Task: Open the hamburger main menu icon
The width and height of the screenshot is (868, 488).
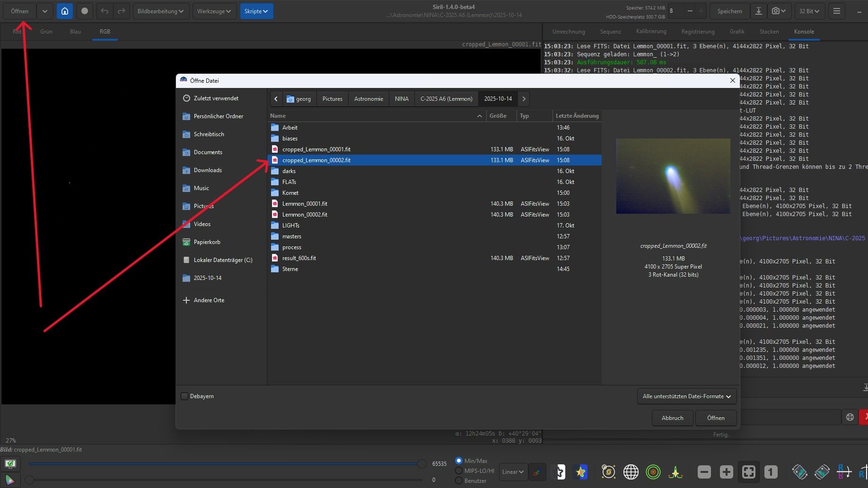Action: (836, 11)
